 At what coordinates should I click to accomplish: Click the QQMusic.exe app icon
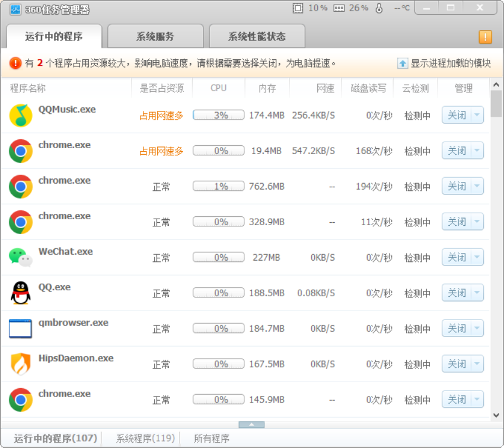(21, 116)
